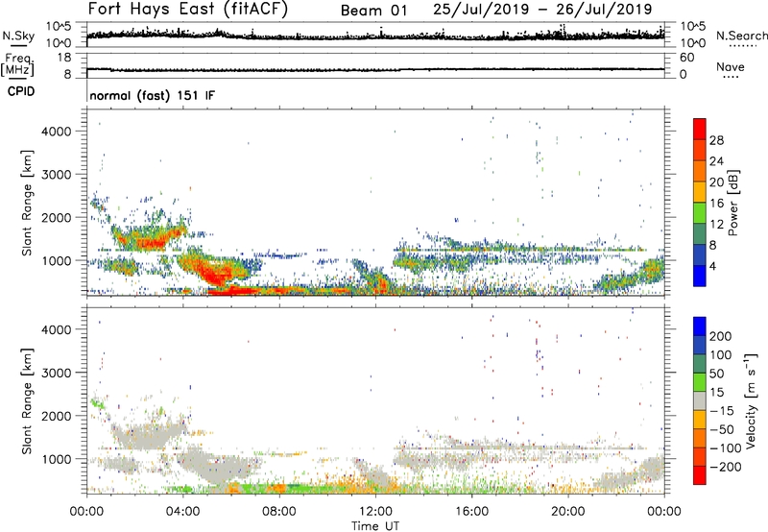
Task: Click the "1000" tick of the velocity panel
Action: click(56, 458)
